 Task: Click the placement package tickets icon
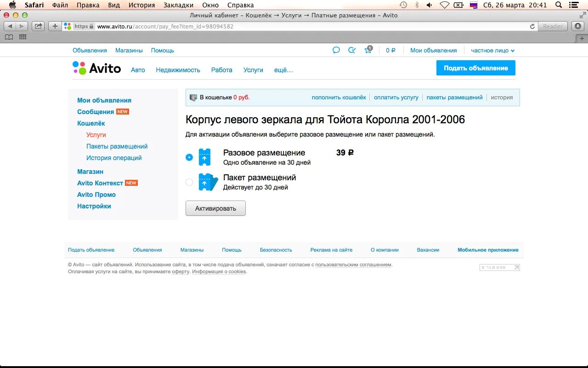click(208, 182)
